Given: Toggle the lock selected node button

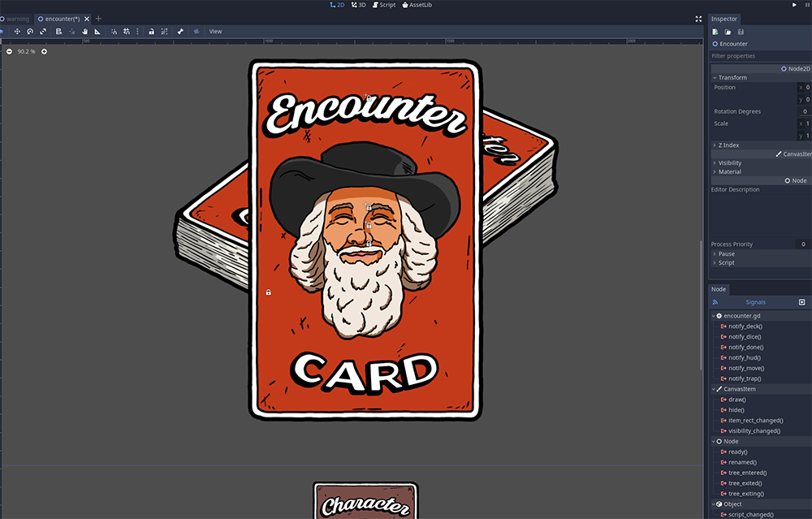Looking at the screenshot, I should pyautogui.click(x=151, y=32).
